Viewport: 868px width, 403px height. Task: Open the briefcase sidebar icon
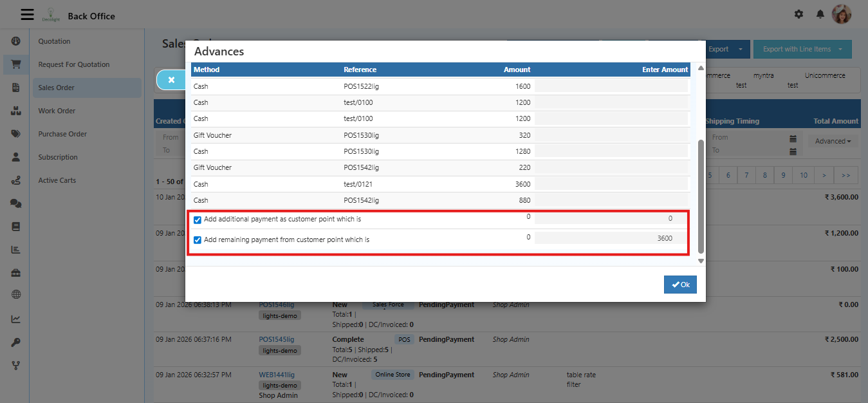pos(16,272)
